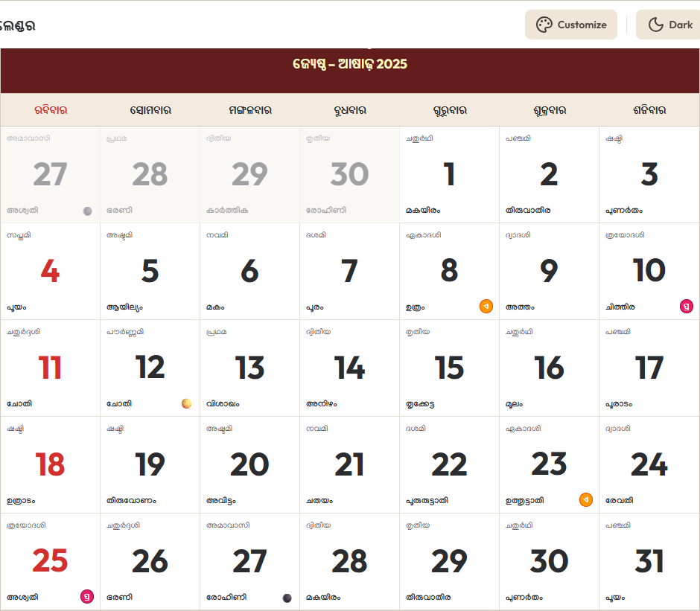Viewport: 700px width, 611px height.
Task: Click the gray moon icon on grayed-out 27
Action: coord(88,211)
